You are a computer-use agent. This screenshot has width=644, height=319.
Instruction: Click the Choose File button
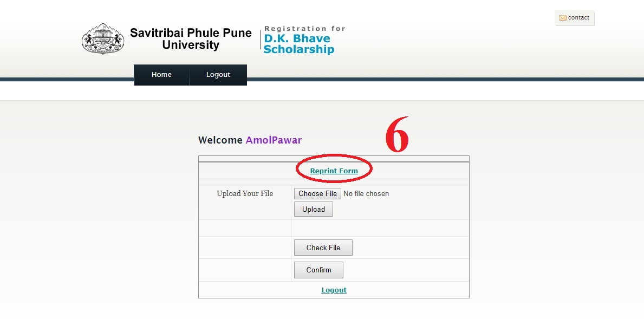click(x=317, y=193)
